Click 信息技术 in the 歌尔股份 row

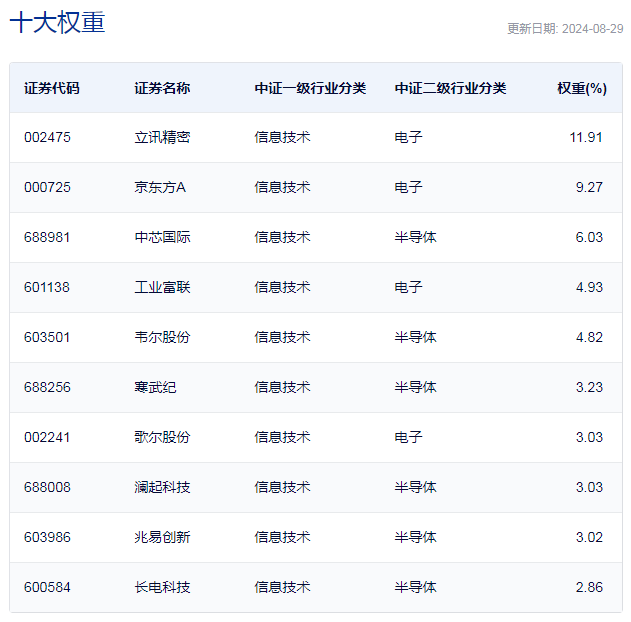click(x=283, y=437)
